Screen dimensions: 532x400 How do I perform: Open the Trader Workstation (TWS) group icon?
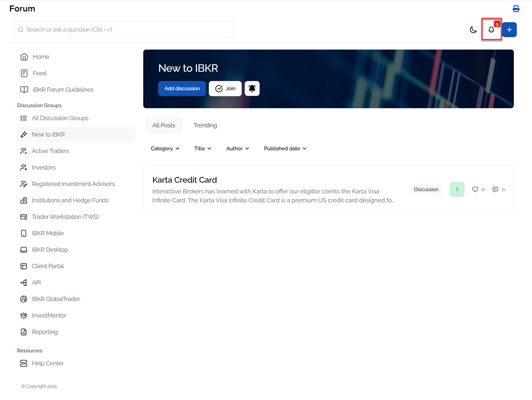[23, 216]
